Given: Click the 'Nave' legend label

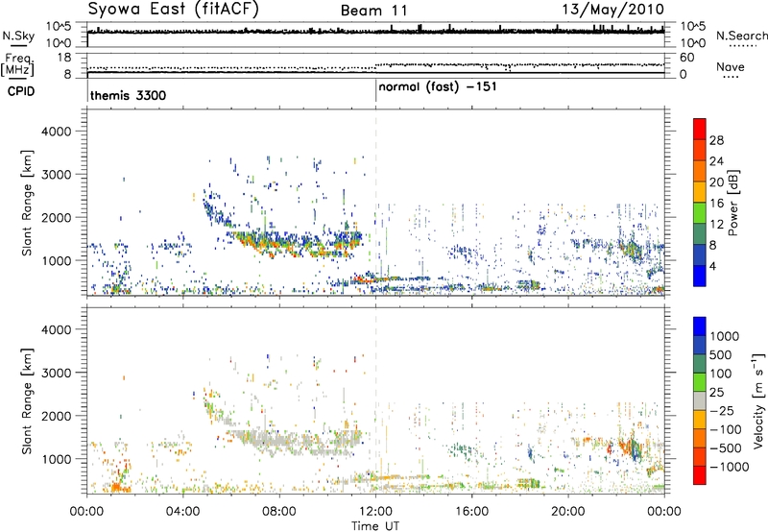Looking at the screenshot, I should tap(731, 66).
